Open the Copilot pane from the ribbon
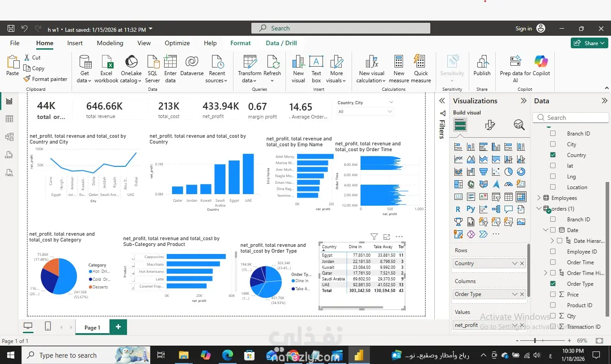Screen dimensions: 611x364 point(541,65)
